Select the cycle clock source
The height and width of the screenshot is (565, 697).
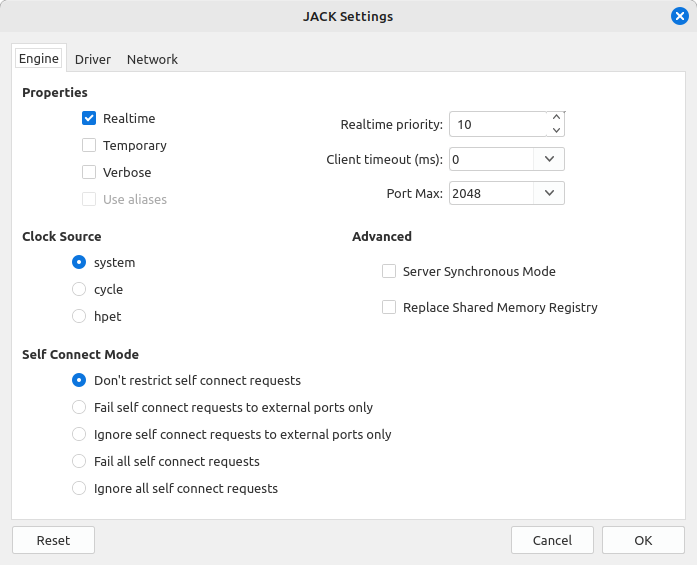(x=79, y=289)
